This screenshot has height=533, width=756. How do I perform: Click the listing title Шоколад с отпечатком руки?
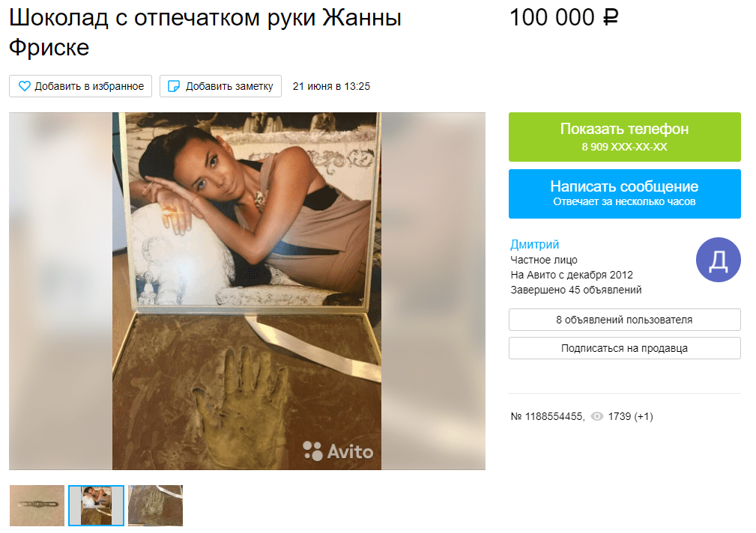205,32
